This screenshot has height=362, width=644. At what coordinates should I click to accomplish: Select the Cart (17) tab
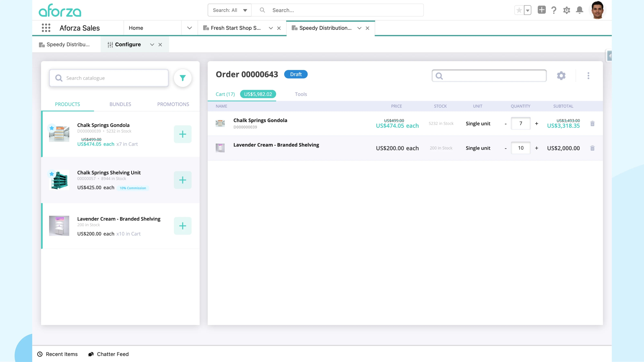tap(225, 94)
